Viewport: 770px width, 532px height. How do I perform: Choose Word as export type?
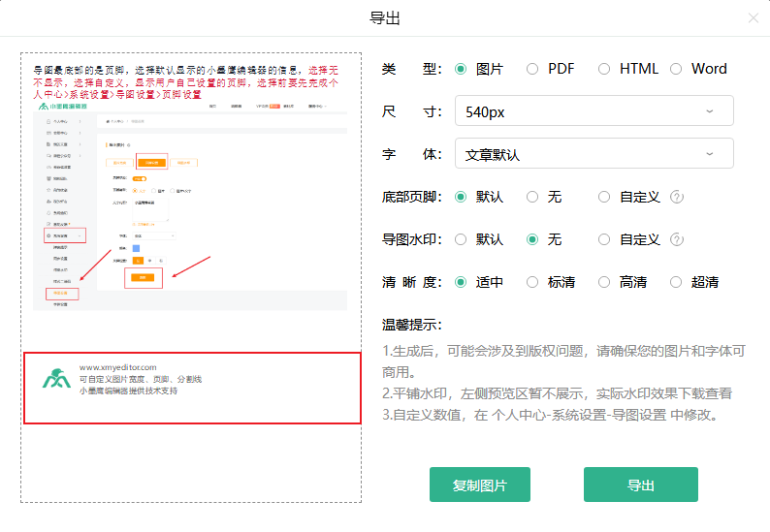[676, 69]
